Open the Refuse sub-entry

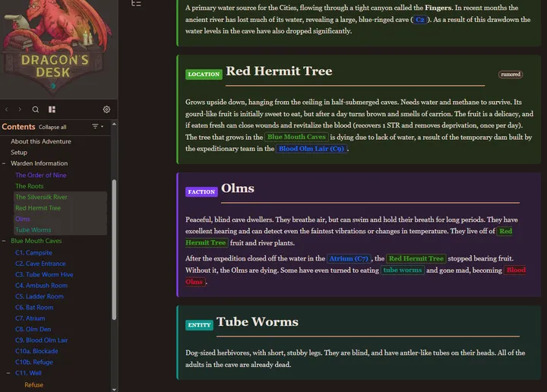point(34,384)
